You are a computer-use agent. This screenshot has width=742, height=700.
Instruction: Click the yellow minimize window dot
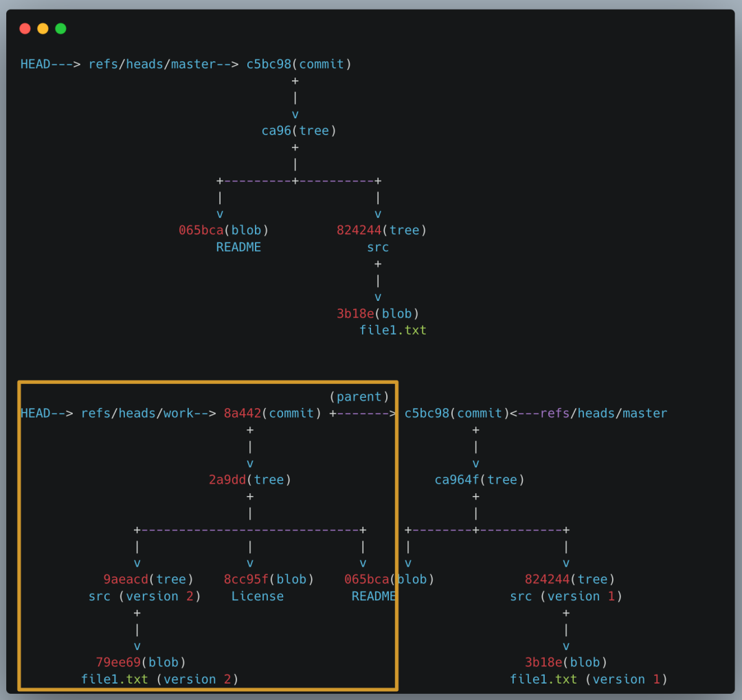(43, 29)
